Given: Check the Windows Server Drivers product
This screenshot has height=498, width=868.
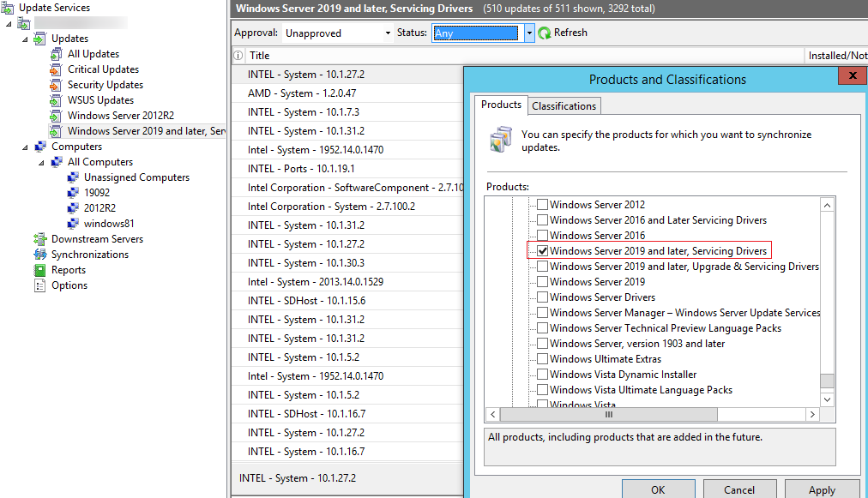Looking at the screenshot, I should click(x=542, y=297).
